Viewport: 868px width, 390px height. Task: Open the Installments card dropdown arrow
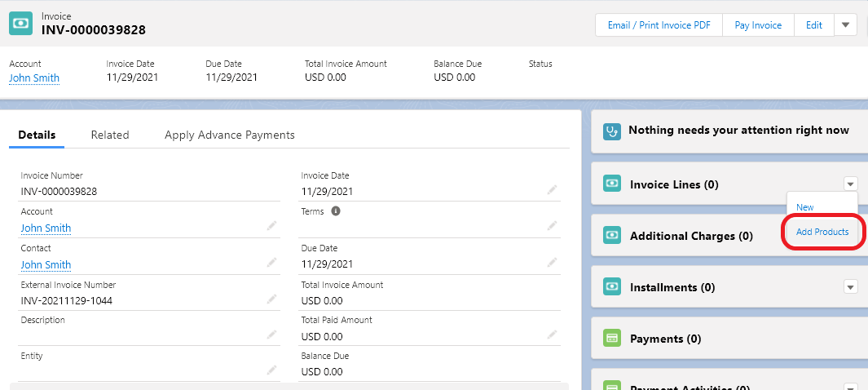point(851,287)
